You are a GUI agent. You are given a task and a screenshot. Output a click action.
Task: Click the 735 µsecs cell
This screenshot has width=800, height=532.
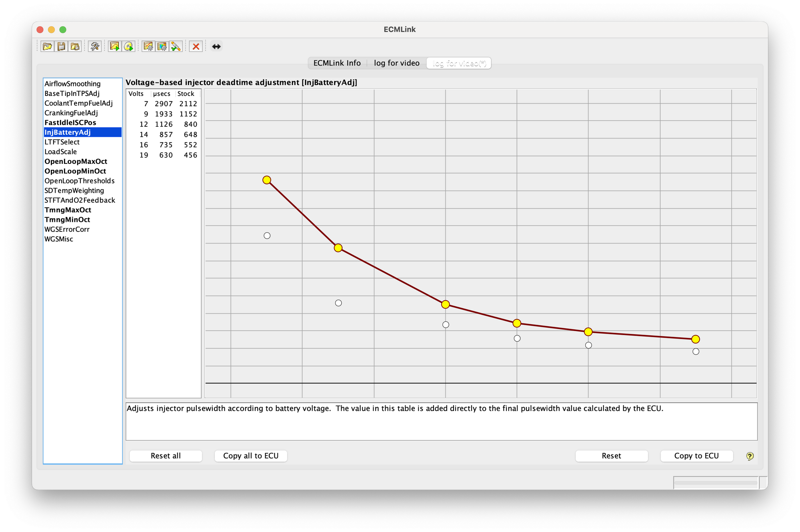pyautogui.click(x=163, y=145)
